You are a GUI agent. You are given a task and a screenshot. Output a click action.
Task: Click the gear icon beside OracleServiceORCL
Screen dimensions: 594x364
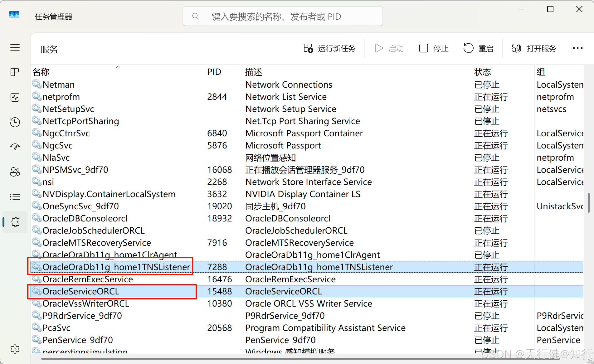(x=37, y=291)
